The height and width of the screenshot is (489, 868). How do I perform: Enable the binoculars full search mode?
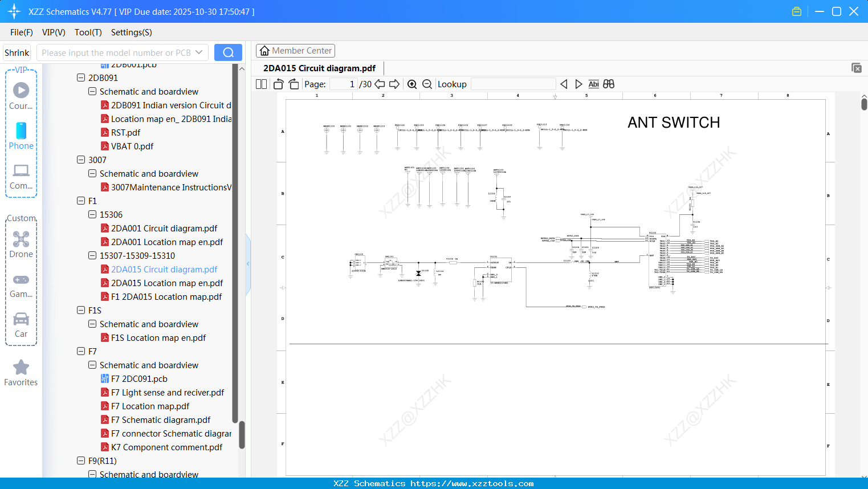[608, 84]
